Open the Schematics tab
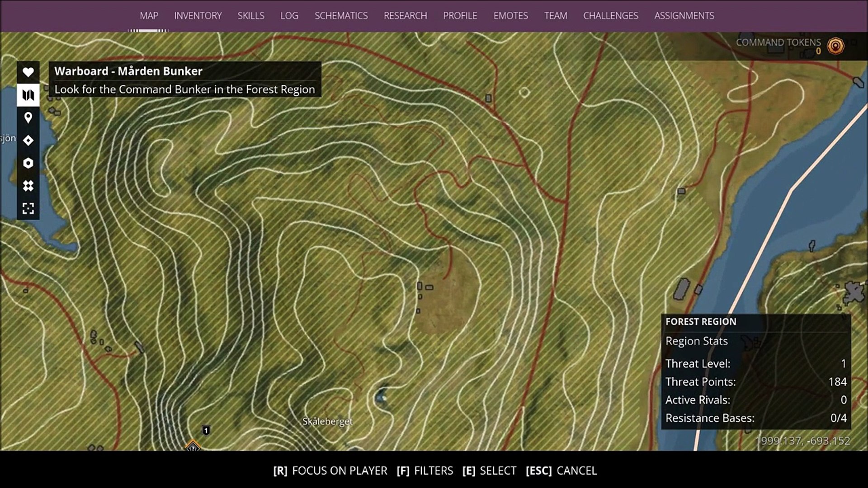This screenshot has height=488, width=868. coord(341,16)
